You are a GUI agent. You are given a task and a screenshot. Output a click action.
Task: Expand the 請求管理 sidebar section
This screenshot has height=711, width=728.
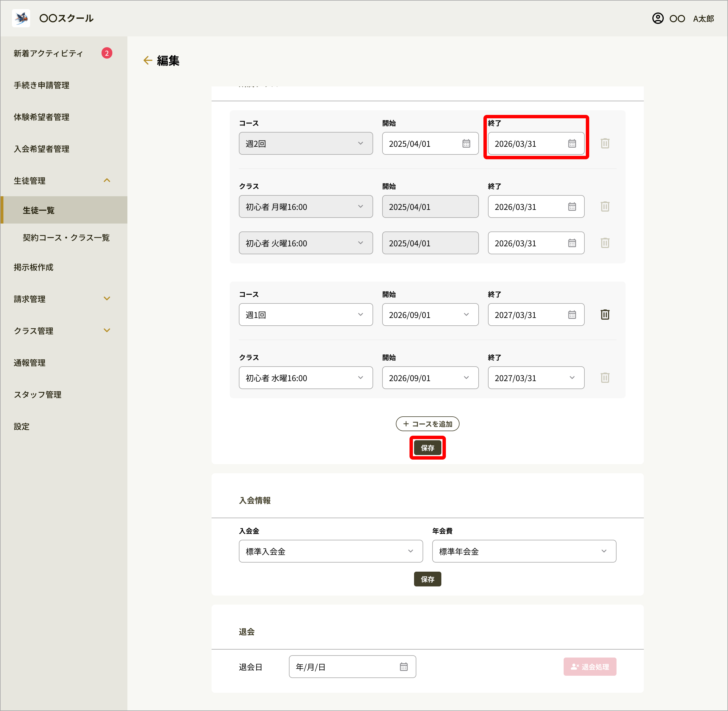[107, 299]
